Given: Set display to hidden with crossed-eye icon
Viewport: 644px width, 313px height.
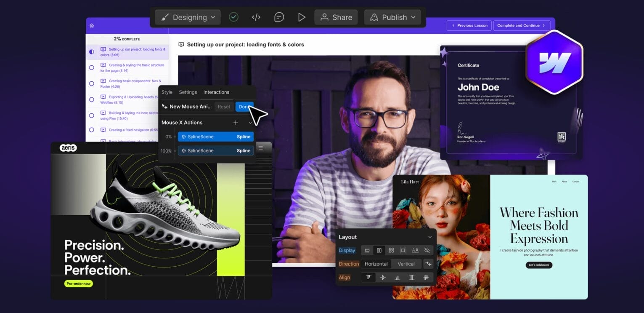Looking at the screenshot, I should click(427, 250).
